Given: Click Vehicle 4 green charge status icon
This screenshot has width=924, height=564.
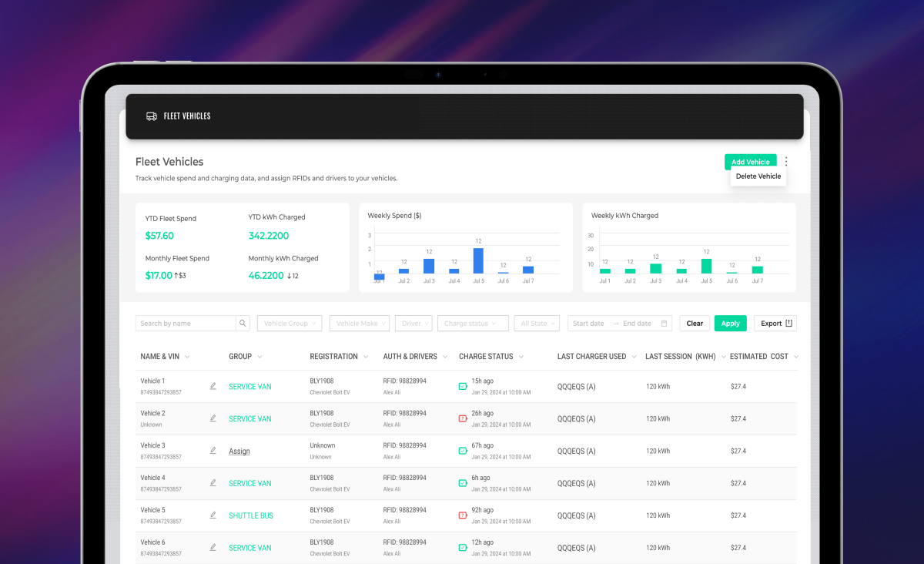Looking at the screenshot, I should click(463, 483).
